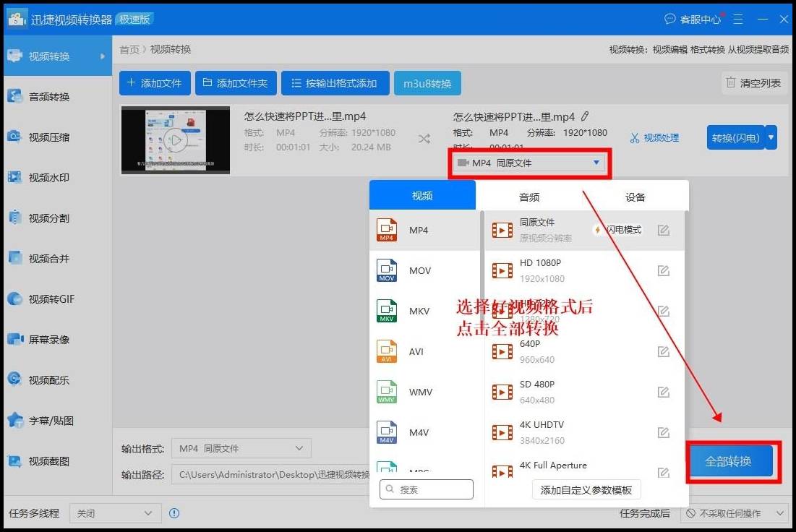Expand the arrow beside 转换(闪电)

pos(771,137)
